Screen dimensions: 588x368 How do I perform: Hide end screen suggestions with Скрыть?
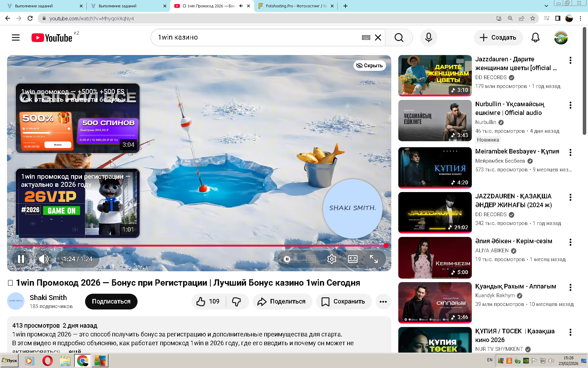click(370, 66)
